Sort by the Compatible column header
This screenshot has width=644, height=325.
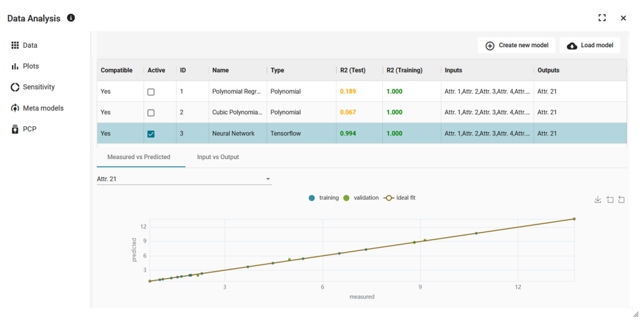[x=116, y=70]
